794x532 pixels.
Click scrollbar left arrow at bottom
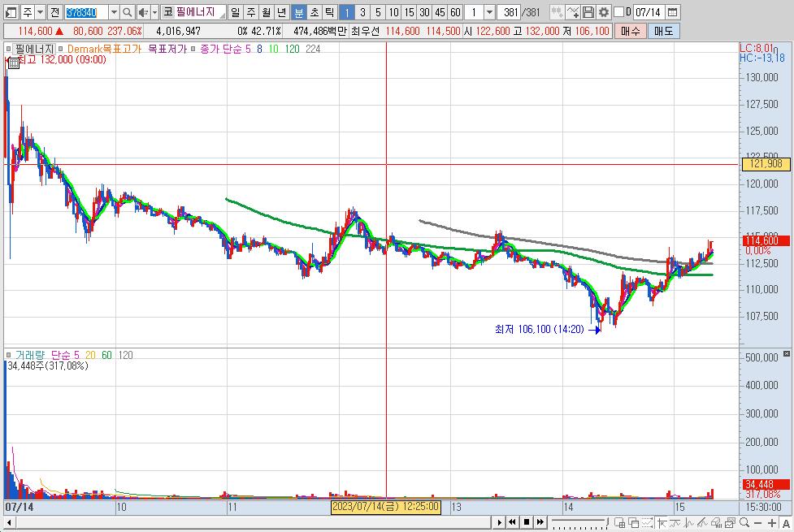(9, 522)
